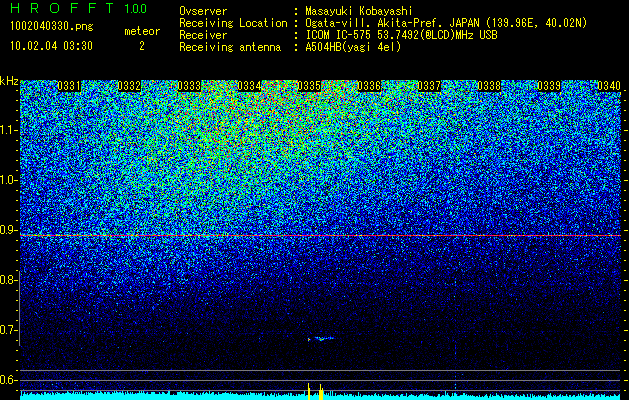Click the 0339 time marker

(x=549, y=86)
